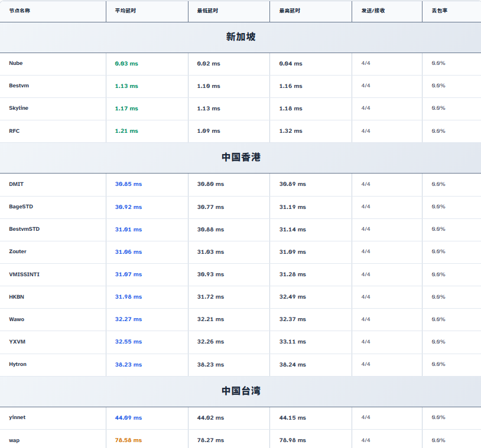The width and height of the screenshot is (481, 448).
Task: Select the Nube node name
Action: 16,63
